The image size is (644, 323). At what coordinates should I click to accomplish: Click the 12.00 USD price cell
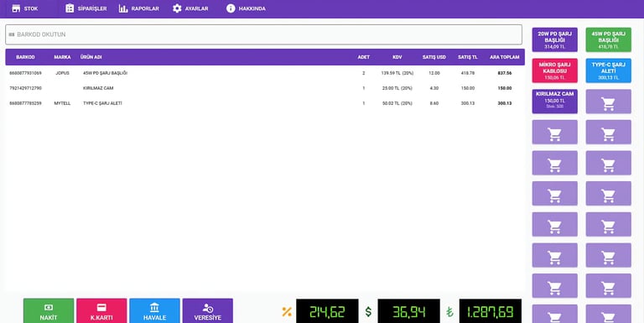tap(434, 73)
